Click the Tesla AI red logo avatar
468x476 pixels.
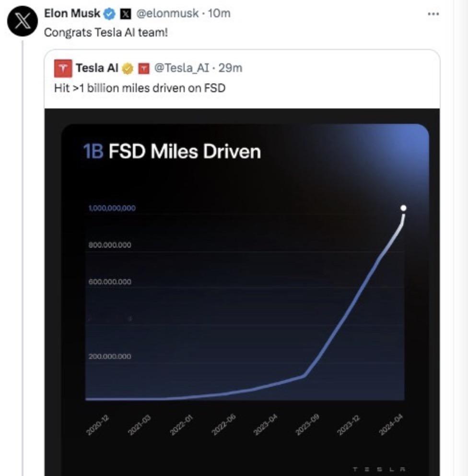(63, 68)
